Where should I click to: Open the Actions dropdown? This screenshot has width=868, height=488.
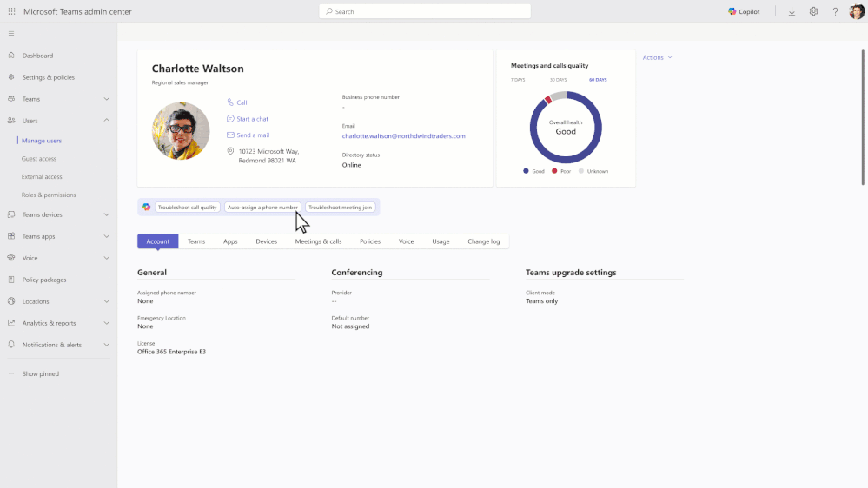[658, 57]
